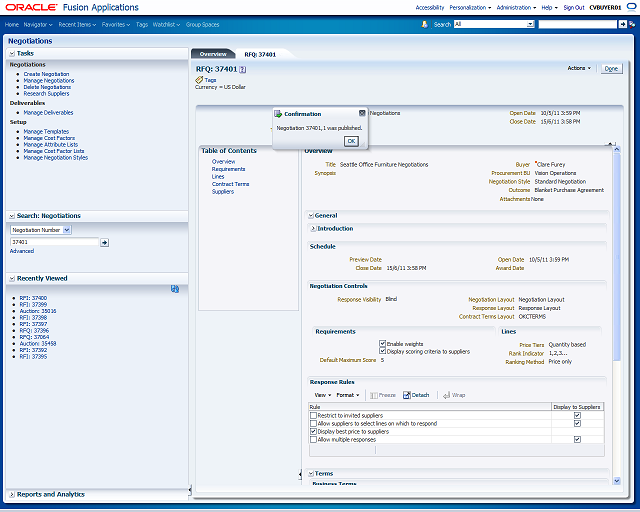
Task: Click the Advanced search link
Action: [x=22, y=251]
